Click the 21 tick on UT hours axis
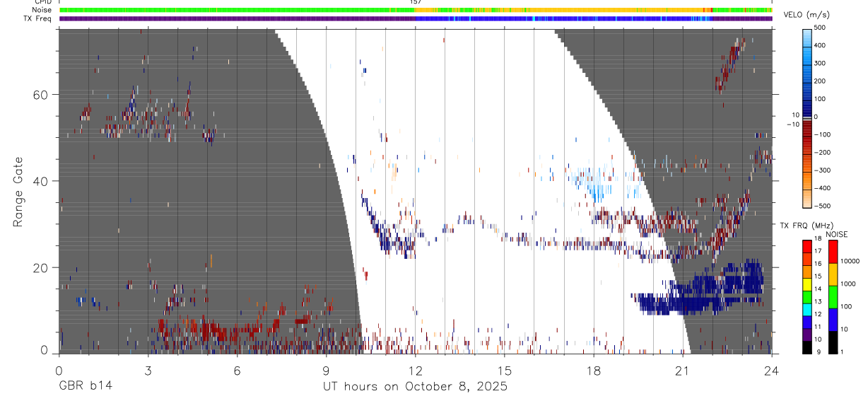The image size is (868, 401). pyautogui.click(x=682, y=370)
